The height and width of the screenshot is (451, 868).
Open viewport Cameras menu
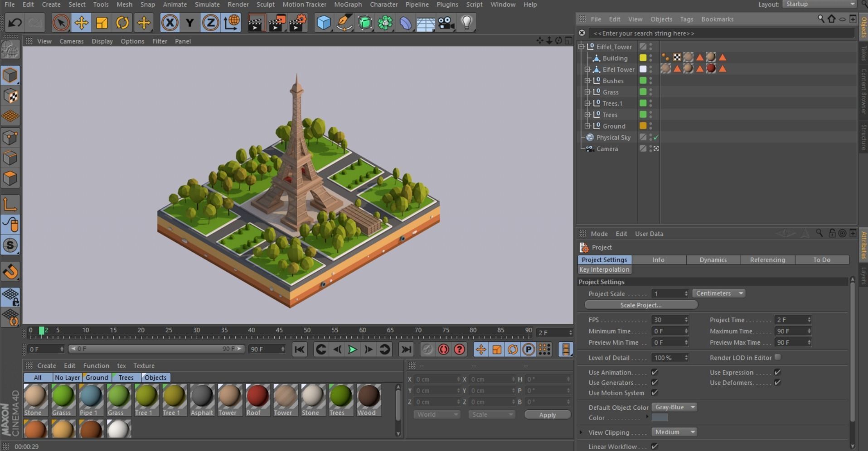click(x=72, y=41)
